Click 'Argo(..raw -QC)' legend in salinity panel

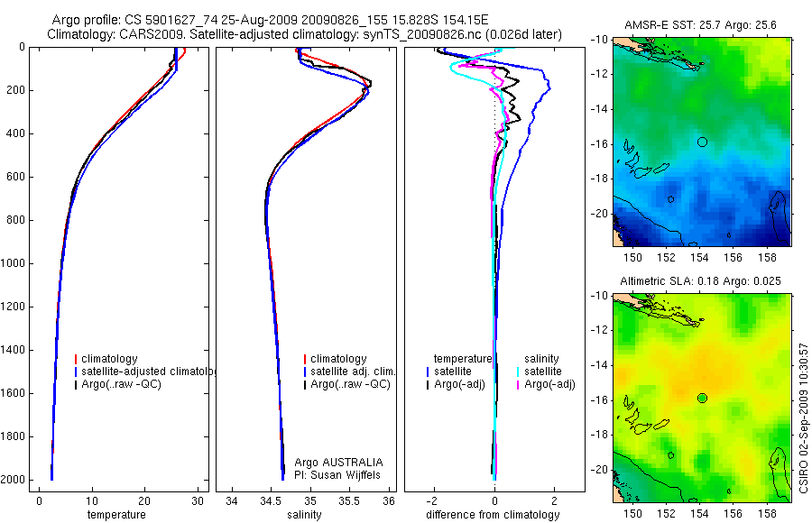(x=350, y=384)
